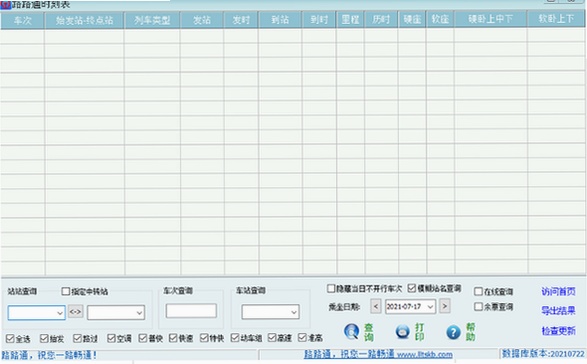This screenshot has height=364, width=587.
Task: Sort by the 软卧上下 column header
Action: click(x=556, y=19)
